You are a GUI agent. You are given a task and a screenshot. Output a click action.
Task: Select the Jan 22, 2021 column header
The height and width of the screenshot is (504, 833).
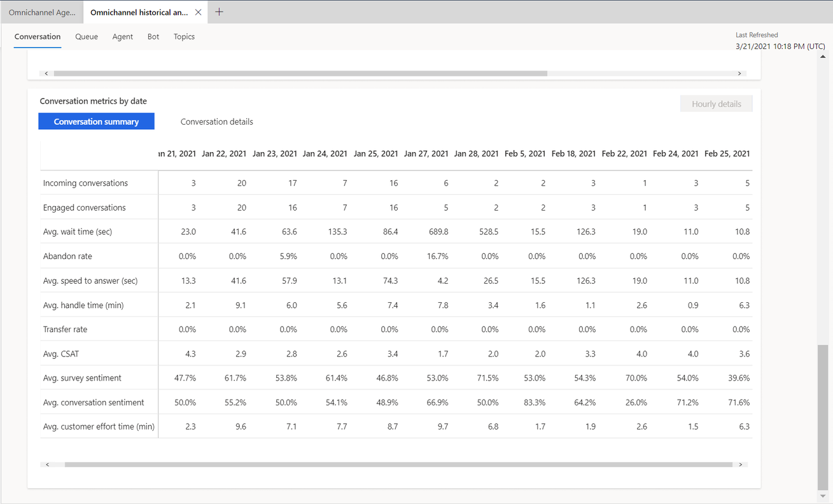(x=224, y=153)
